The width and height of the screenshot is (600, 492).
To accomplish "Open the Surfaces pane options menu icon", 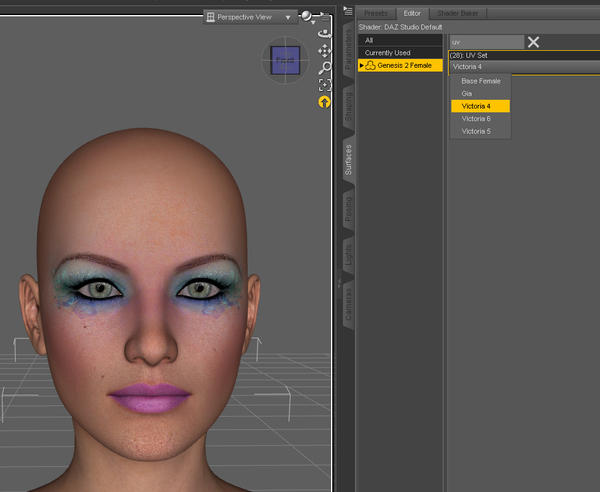I will tap(348, 11).
